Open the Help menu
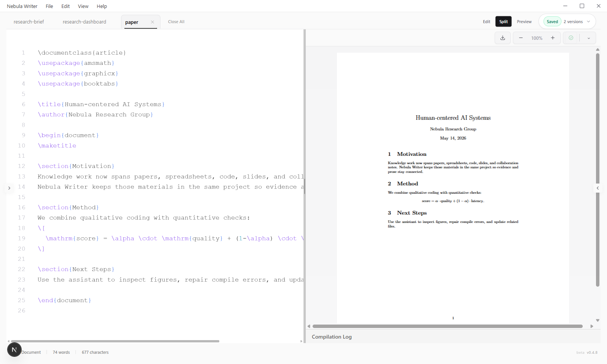607x364 pixels. pos(102,6)
